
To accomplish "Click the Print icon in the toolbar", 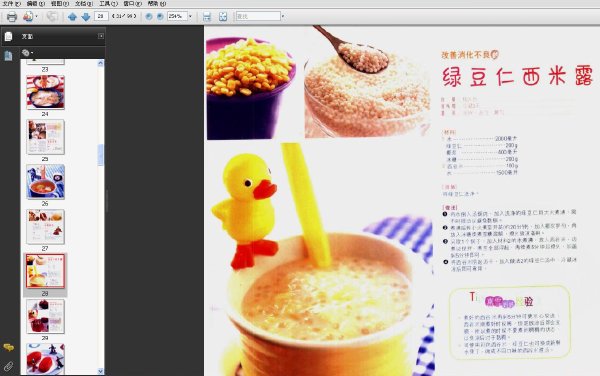I will click(12, 16).
